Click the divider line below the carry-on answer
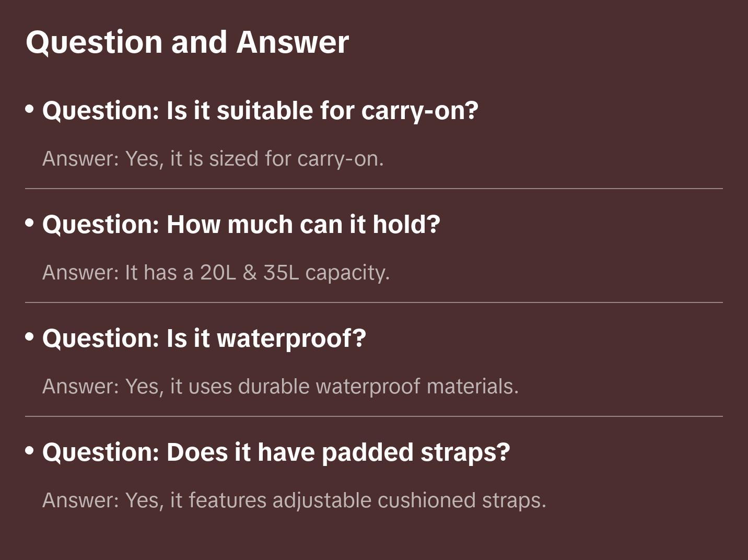 point(374,189)
